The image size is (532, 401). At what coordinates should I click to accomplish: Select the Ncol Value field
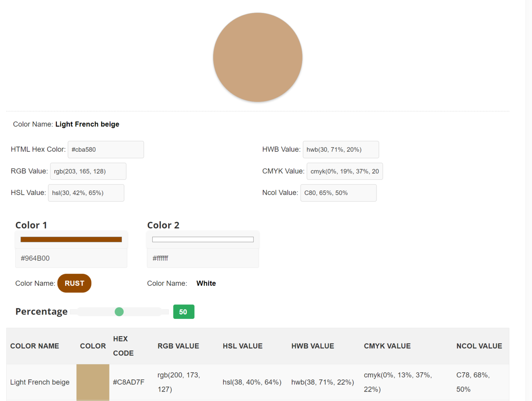(338, 193)
